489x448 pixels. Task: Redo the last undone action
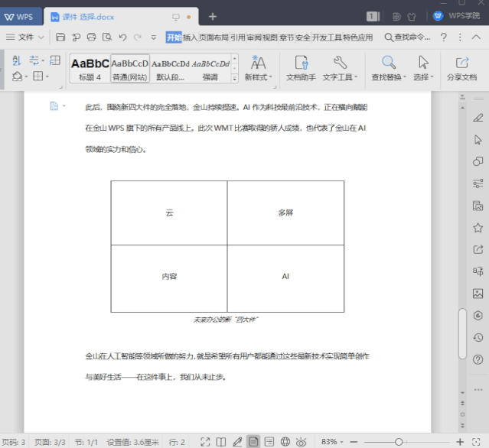[x=138, y=37]
